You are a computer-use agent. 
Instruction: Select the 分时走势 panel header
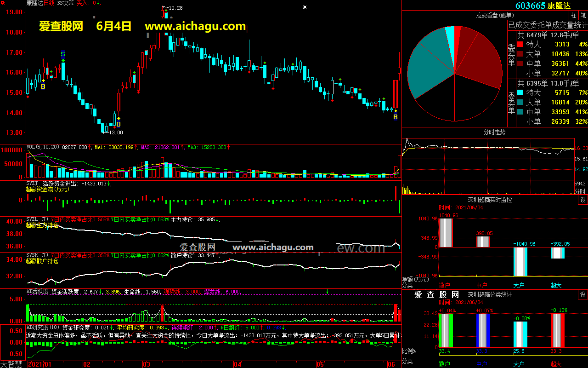[x=494, y=132]
